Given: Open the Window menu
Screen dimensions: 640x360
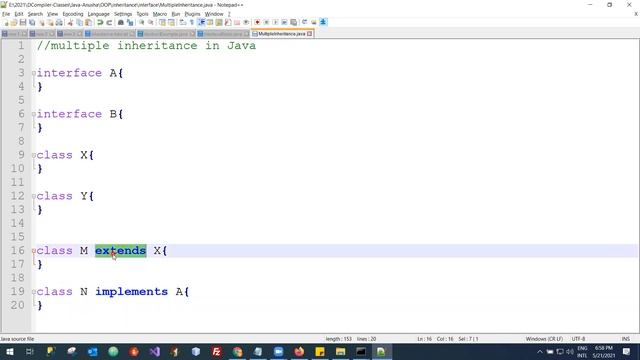Looking at the screenshot, I should coord(214,14).
